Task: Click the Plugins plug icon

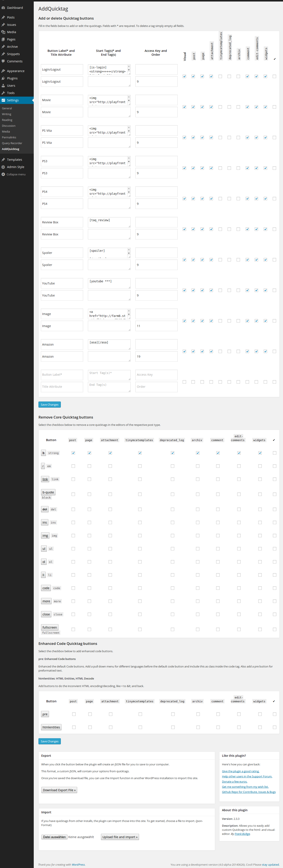Action: [3, 79]
